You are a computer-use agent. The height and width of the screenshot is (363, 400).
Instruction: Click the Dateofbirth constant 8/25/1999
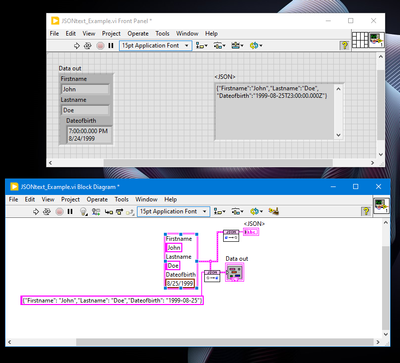pos(180,284)
